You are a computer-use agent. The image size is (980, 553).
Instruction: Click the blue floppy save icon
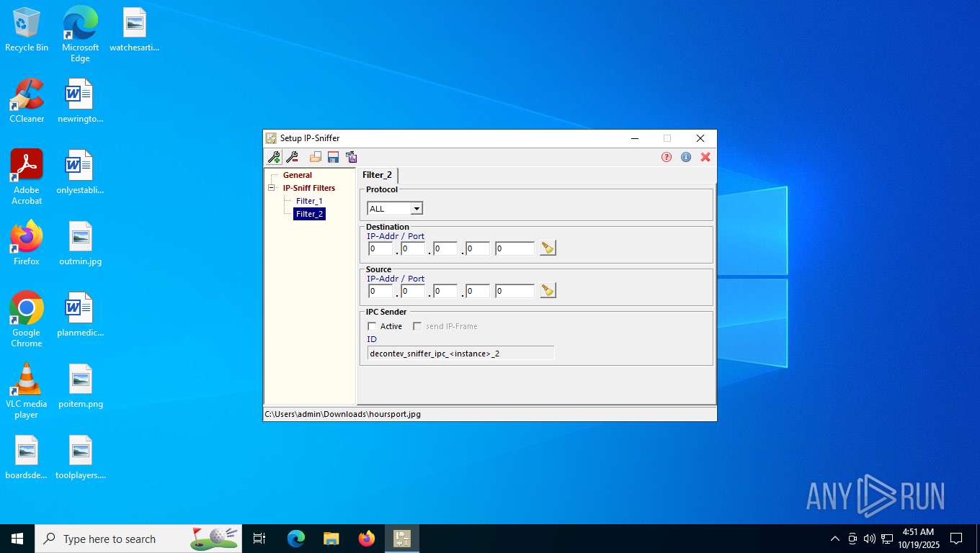tap(333, 157)
